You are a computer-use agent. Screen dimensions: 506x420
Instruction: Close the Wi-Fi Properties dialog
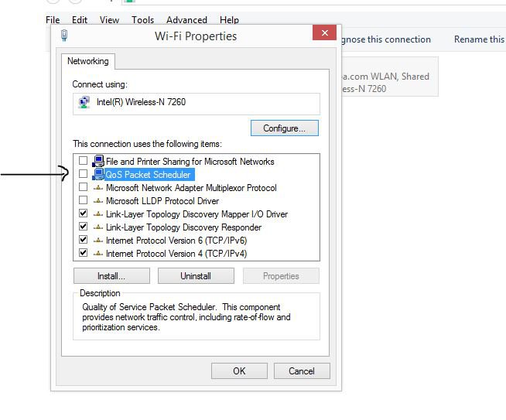pos(325,32)
